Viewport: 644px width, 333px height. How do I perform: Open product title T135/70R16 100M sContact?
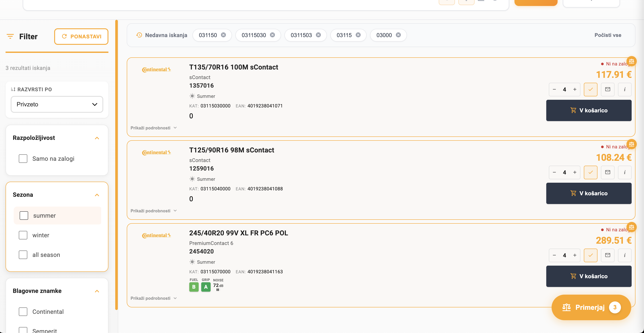click(x=233, y=67)
